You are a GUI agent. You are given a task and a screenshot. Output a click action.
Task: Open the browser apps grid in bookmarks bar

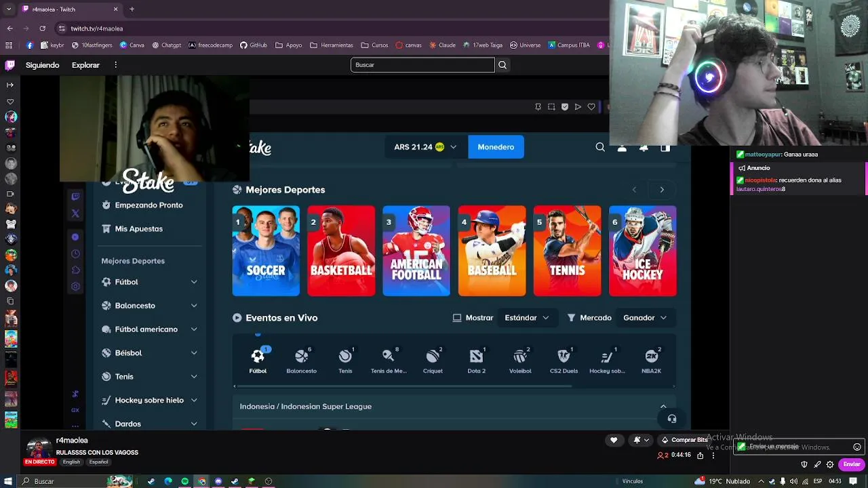pyautogui.click(x=9, y=45)
